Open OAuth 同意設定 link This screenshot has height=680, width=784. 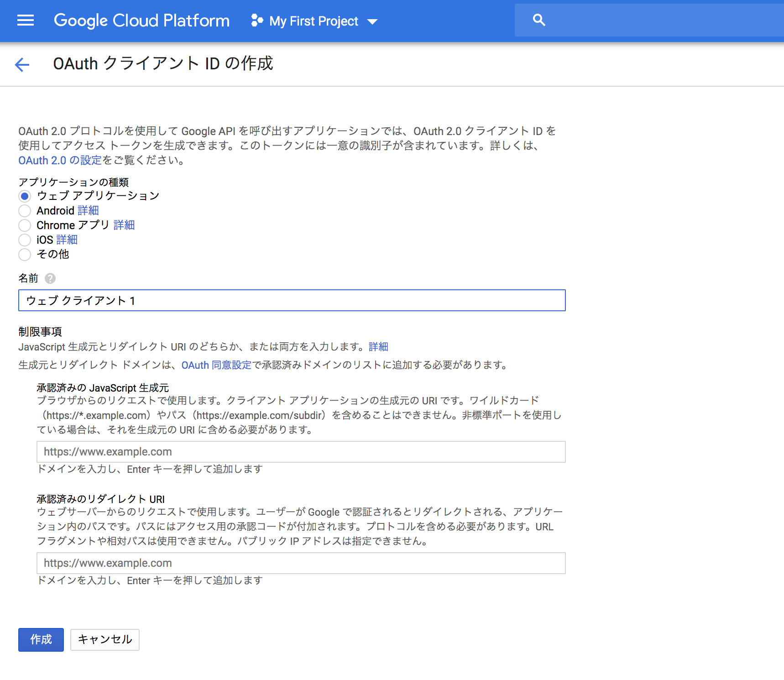coord(216,365)
